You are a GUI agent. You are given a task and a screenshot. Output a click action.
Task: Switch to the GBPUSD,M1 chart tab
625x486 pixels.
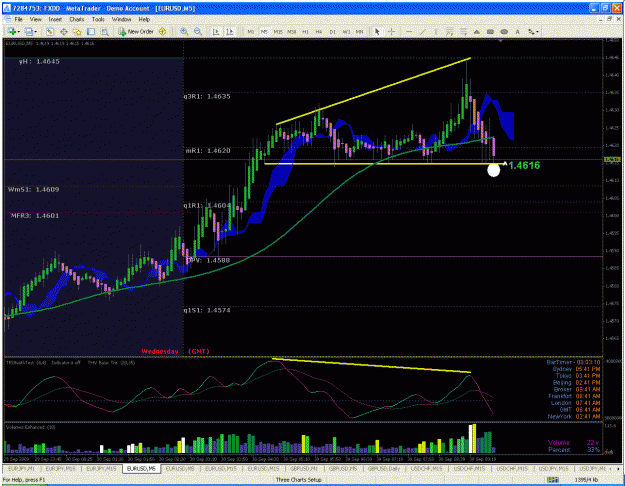[304, 468]
